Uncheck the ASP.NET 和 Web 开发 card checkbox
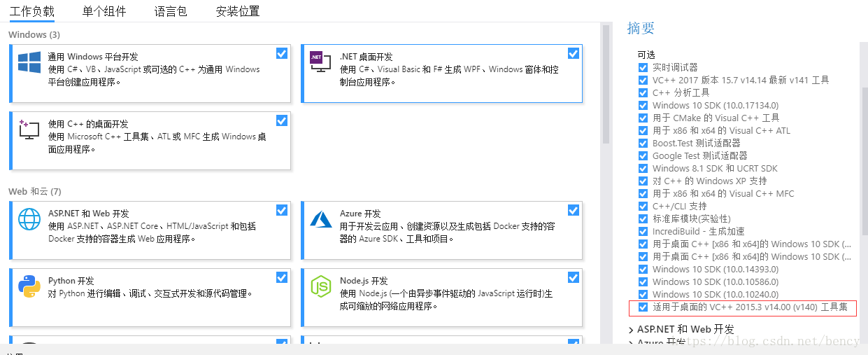 [x=282, y=210]
